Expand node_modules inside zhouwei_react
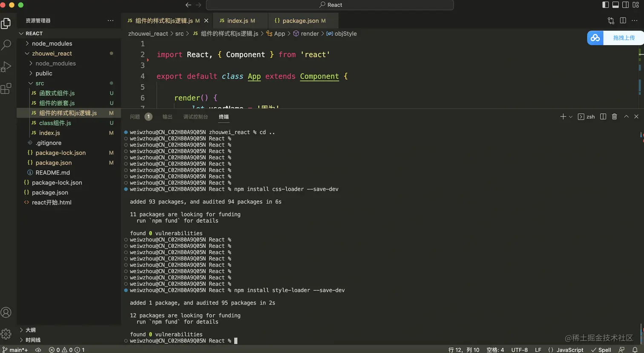644x353 pixels. pyautogui.click(x=31, y=63)
